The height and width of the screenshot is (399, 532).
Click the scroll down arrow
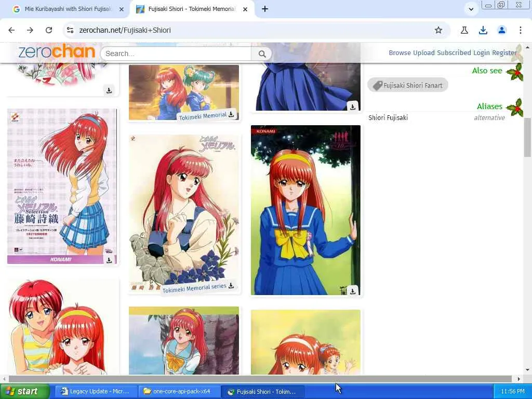(x=528, y=370)
